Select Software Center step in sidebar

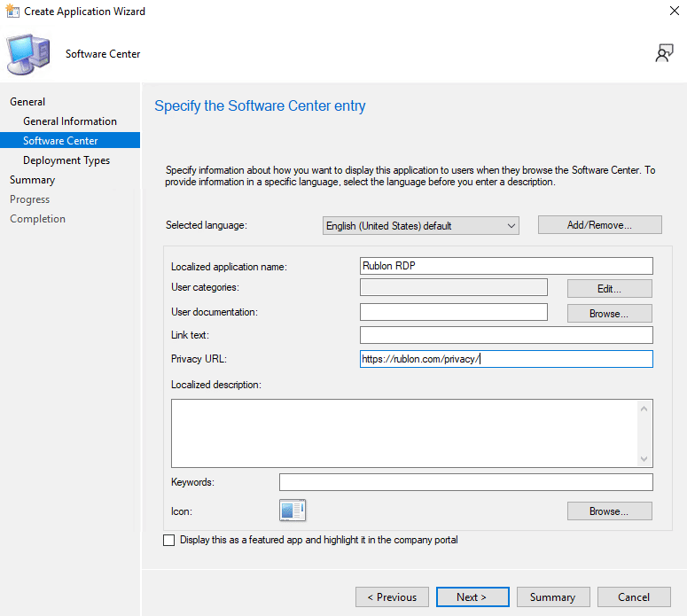pos(60,141)
